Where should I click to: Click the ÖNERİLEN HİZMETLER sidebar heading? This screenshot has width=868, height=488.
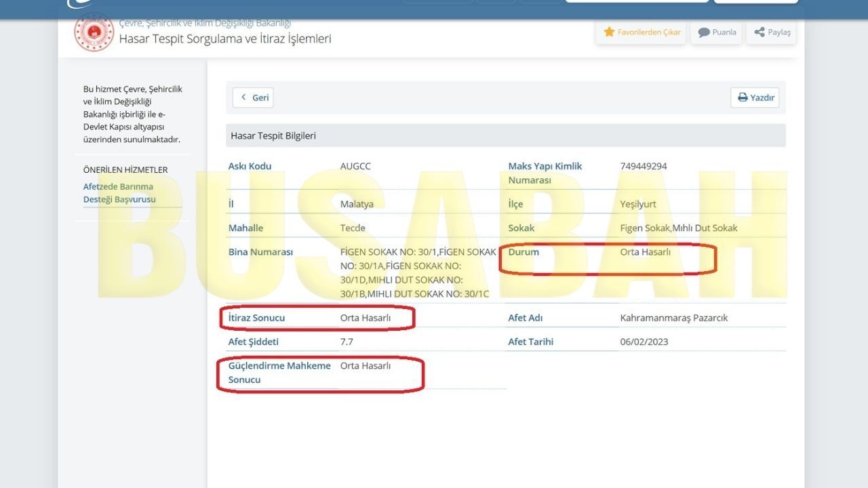pos(125,170)
